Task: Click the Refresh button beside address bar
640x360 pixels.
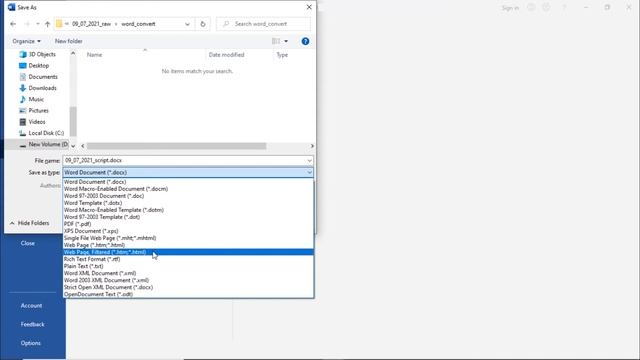Action: click(x=203, y=24)
